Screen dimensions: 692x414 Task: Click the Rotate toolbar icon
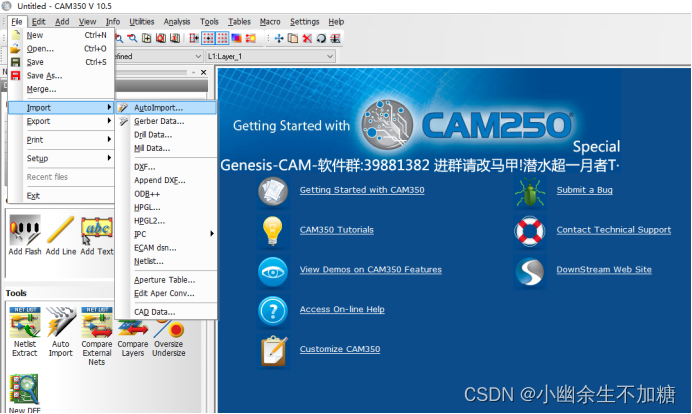[x=321, y=38]
